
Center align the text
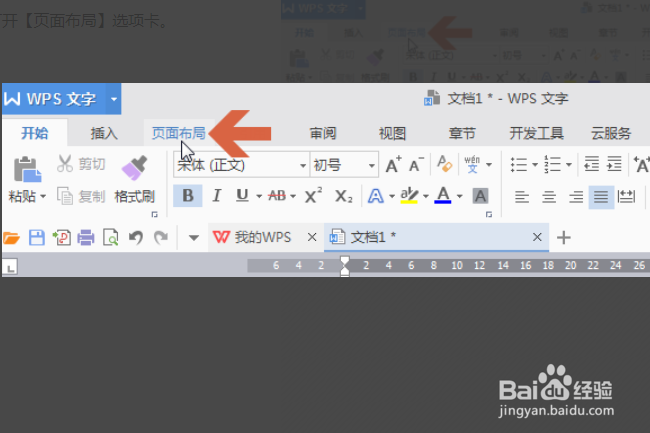pos(549,196)
